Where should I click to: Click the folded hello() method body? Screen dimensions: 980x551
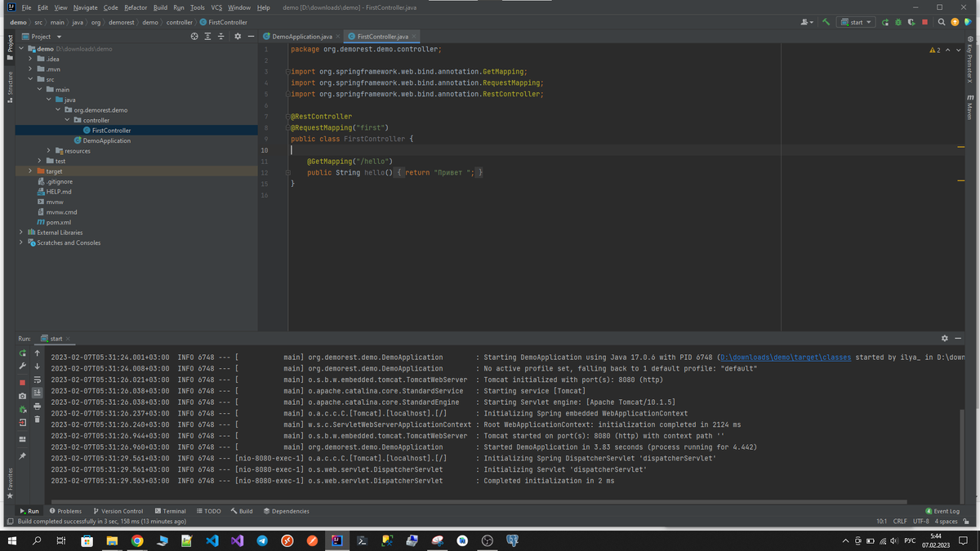(x=439, y=173)
